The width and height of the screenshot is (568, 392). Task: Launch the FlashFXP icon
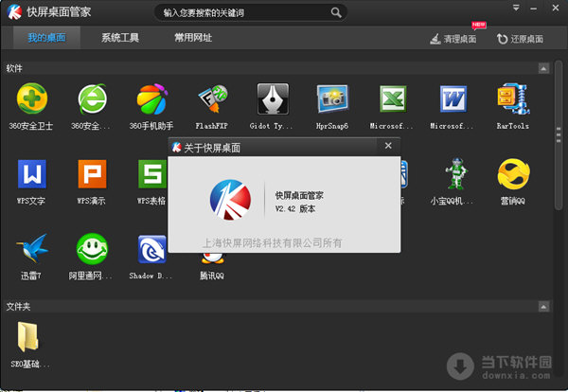212,98
